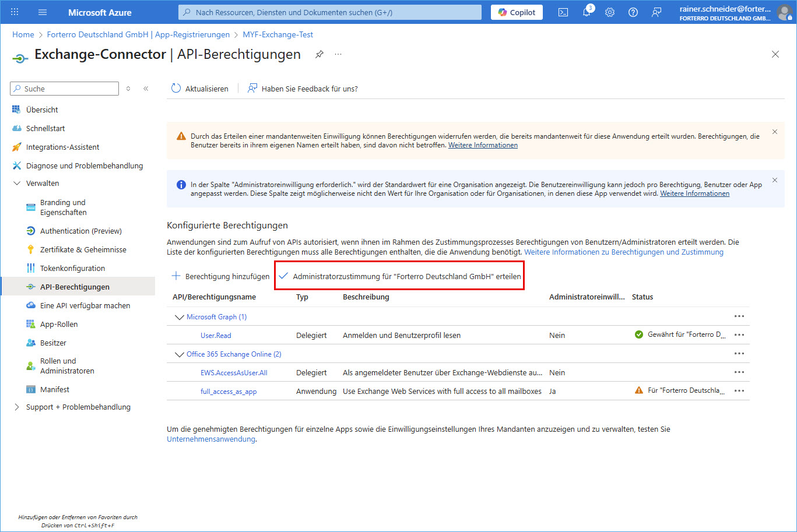Open App-Rollen in the sidebar

pyautogui.click(x=59, y=324)
